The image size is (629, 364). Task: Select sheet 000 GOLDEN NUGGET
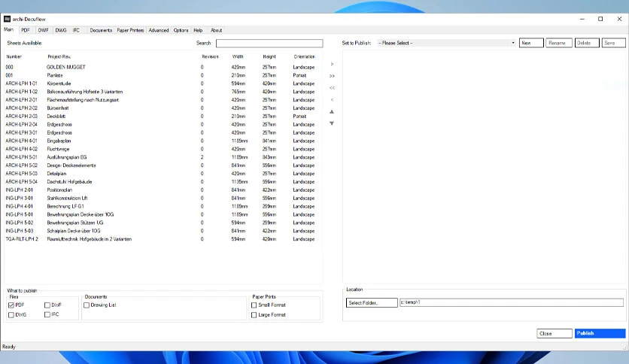(x=164, y=67)
